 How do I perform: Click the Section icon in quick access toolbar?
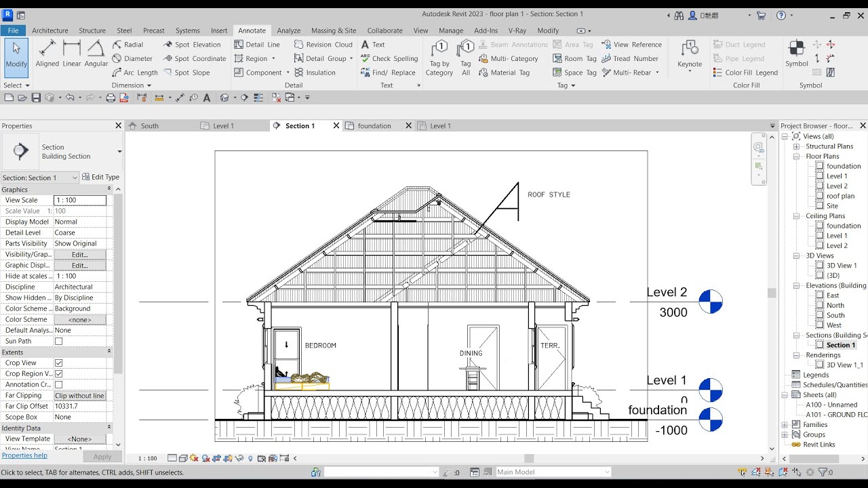tap(245, 98)
